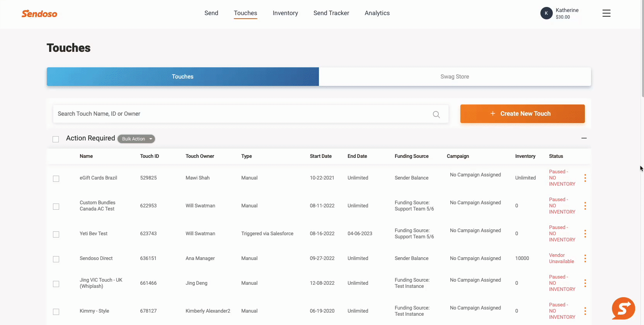Click the Type column header
This screenshot has height=325, width=644.
247,156
